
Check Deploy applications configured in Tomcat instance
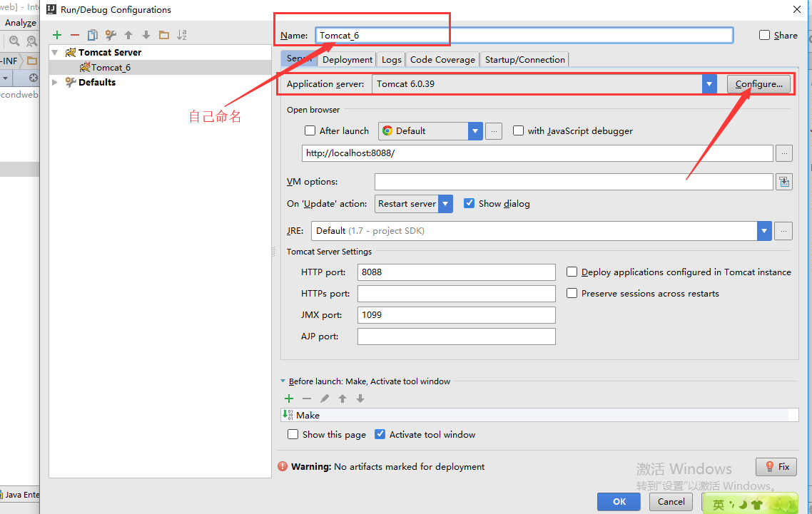pyautogui.click(x=572, y=272)
